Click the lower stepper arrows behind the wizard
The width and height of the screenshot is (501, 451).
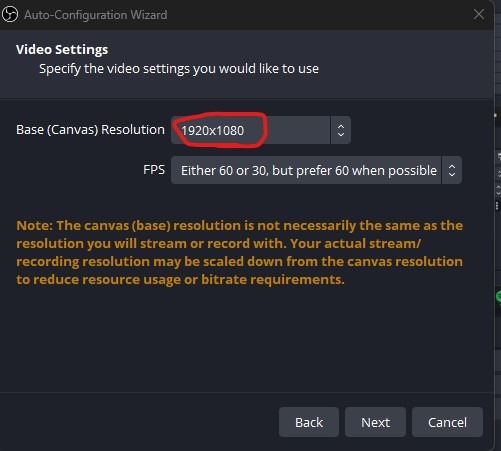[x=498, y=190]
